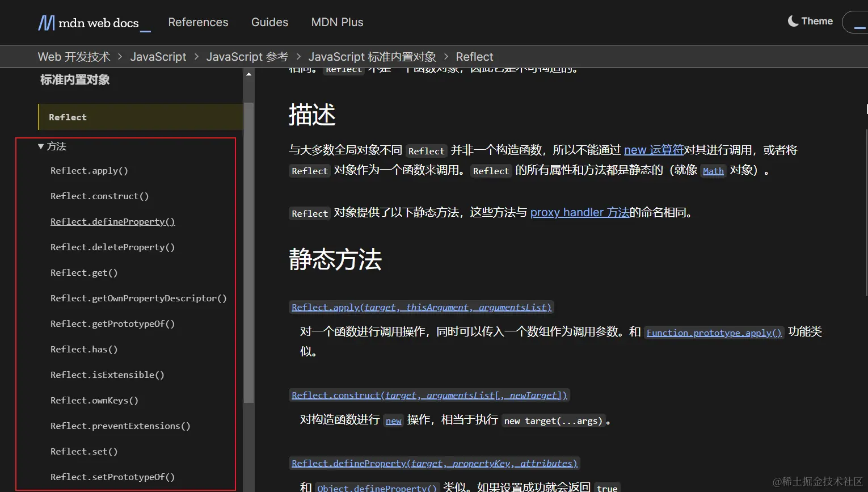Open the References menu
The width and height of the screenshot is (868, 492).
[198, 22]
